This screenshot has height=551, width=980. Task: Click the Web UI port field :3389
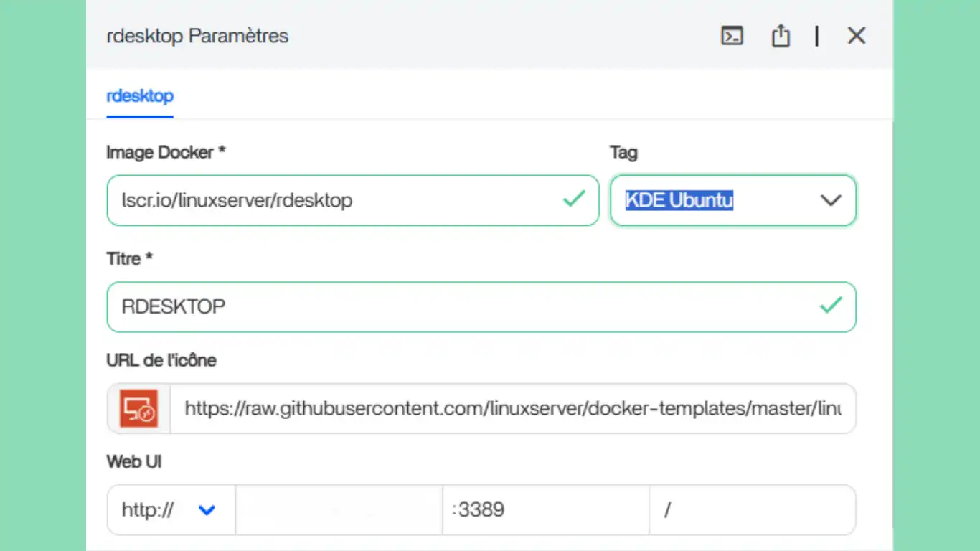(545, 510)
